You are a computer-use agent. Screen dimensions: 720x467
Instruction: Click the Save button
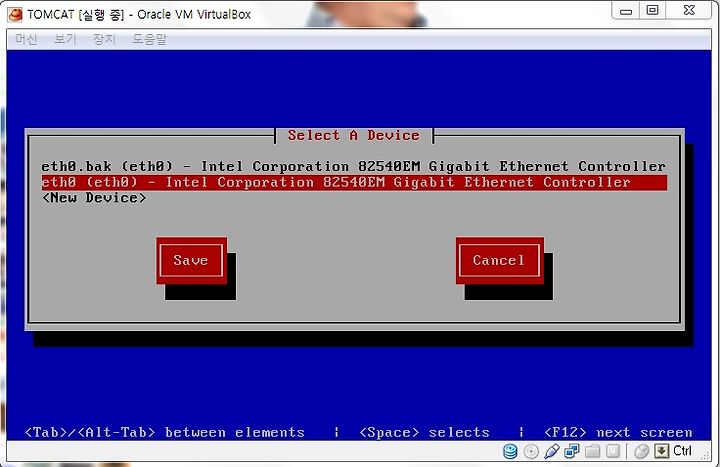point(191,260)
